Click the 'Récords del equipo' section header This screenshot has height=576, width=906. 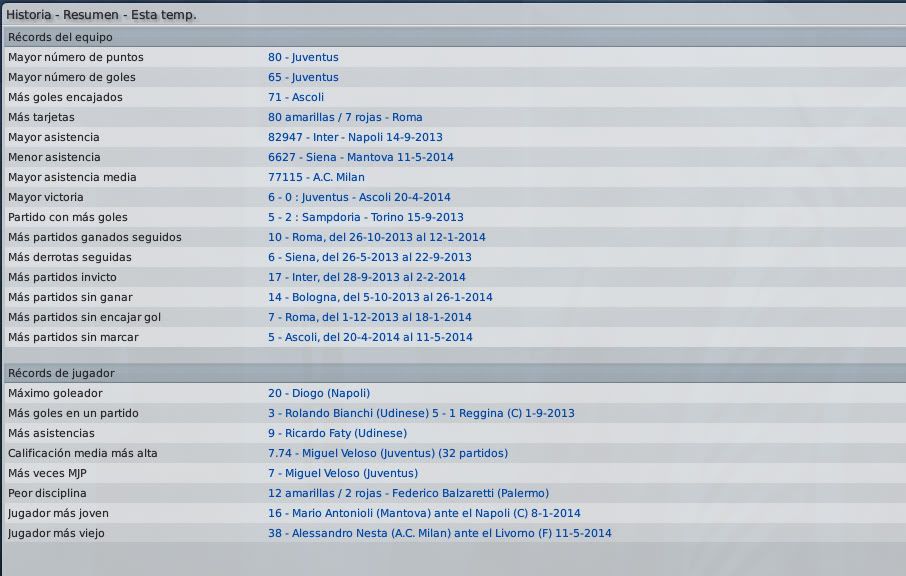[x=60, y=37]
